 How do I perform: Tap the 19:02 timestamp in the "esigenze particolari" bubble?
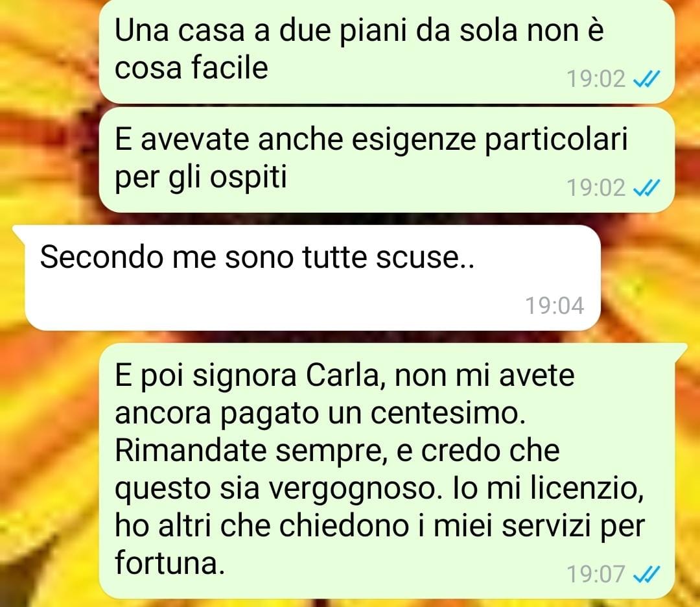point(596,188)
